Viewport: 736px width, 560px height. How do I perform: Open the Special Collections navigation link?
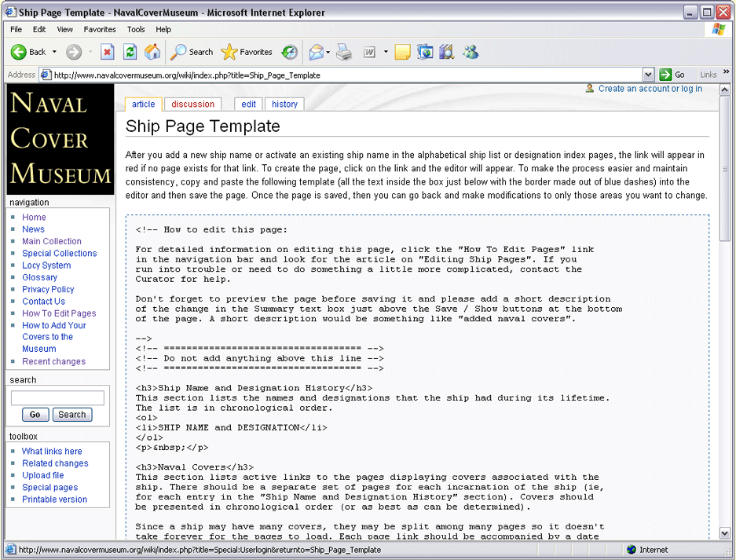coord(60,253)
